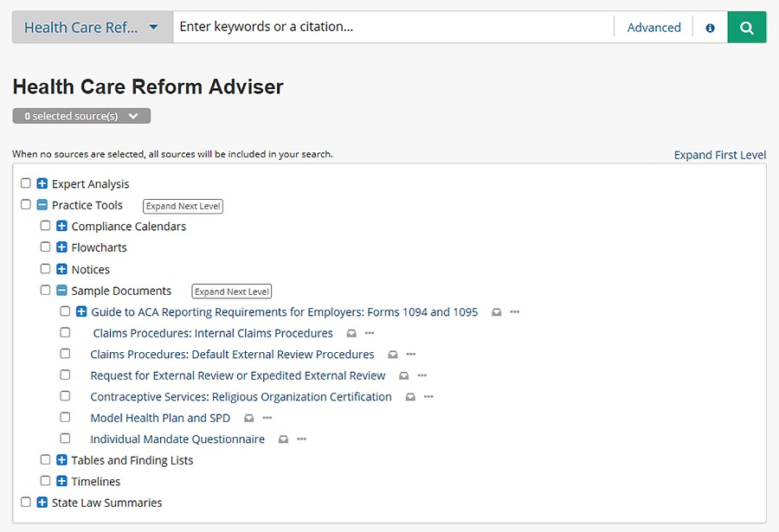Click inbox icon beside Internal Claims Procedures
This screenshot has width=779, height=532.
pyautogui.click(x=351, y=333)
